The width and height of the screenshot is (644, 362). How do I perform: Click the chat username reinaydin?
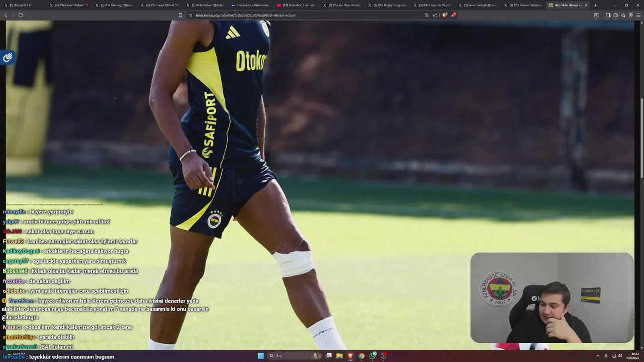click(14, 212)
